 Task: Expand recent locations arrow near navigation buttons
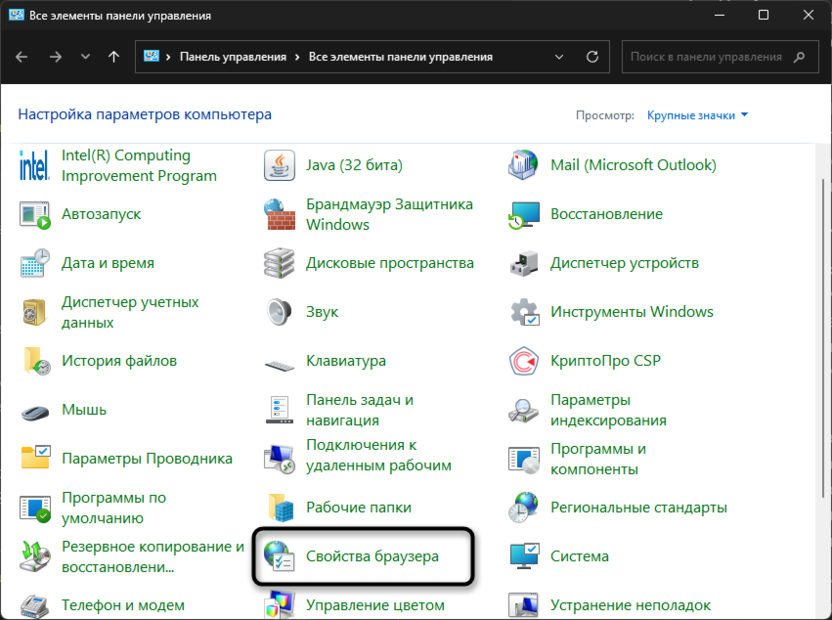(85, 57)
